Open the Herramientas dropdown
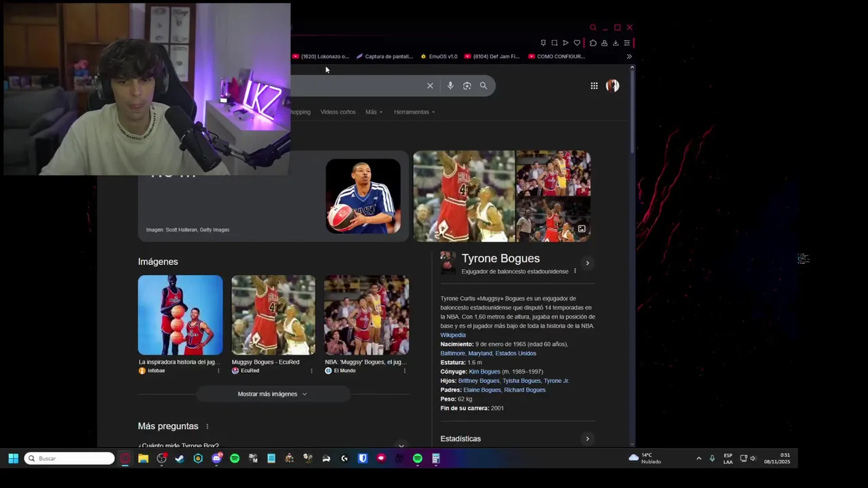Viewport: 868px width, 488px height. (414, 112)
